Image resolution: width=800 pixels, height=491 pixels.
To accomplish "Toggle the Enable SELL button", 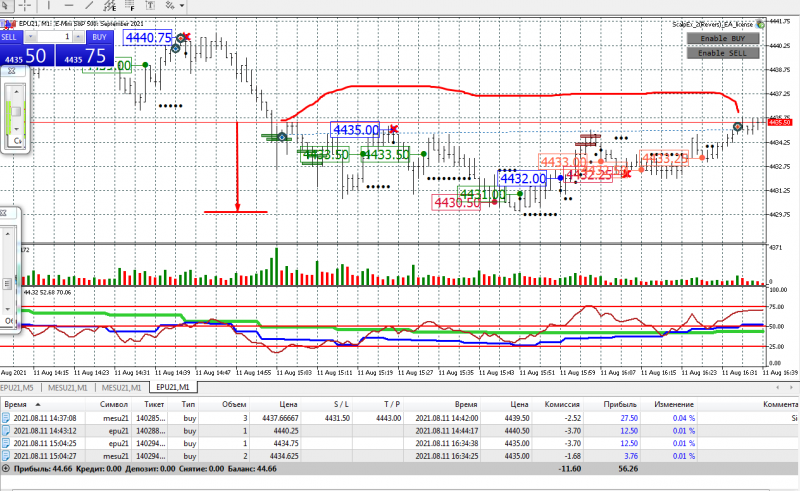I will [723, 53].
